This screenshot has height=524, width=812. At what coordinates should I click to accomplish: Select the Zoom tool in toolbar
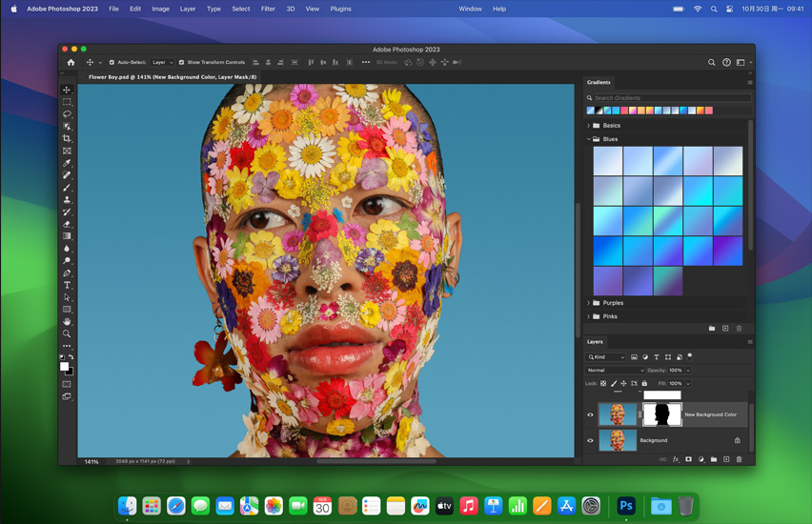pos(67,334)
